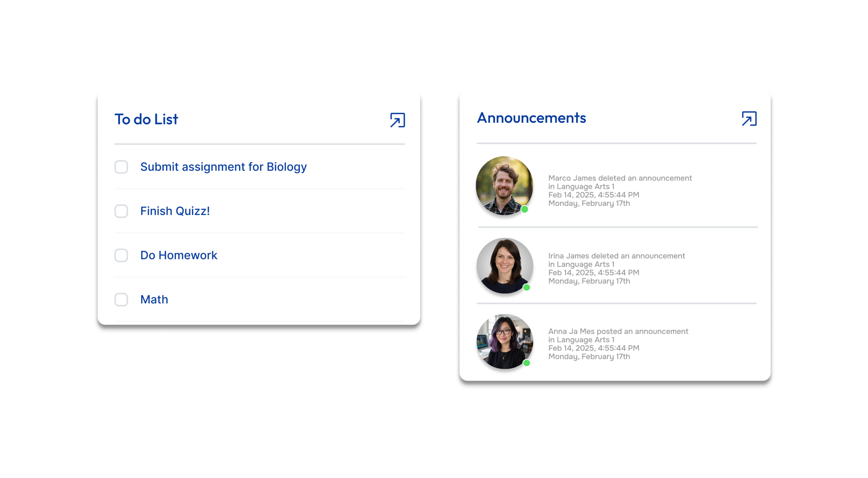
Task: Click Anna Ja Mes online status dot
Action: point(526,363)
